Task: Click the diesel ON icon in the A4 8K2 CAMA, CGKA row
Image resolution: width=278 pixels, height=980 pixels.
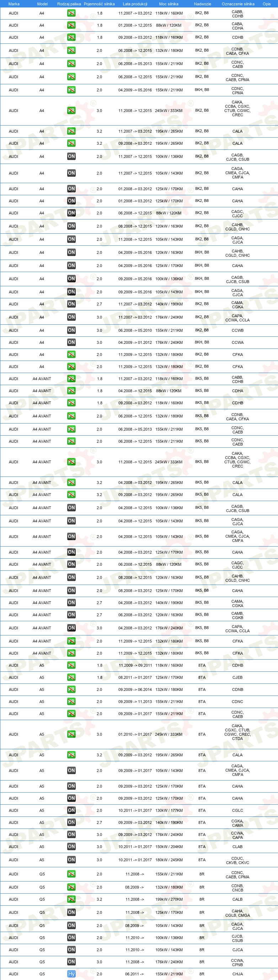Action: tap(71, 304)
